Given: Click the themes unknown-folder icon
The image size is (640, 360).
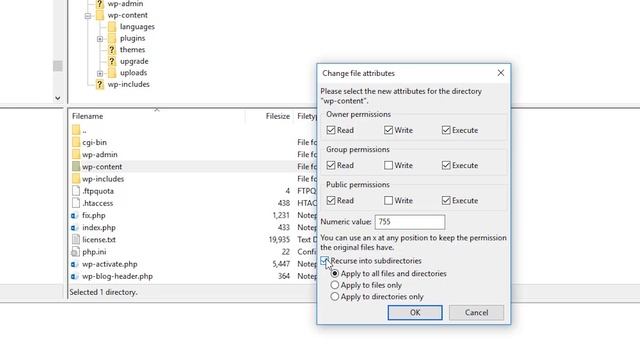Looking at the screenshot, I should (x=112, y=50).
